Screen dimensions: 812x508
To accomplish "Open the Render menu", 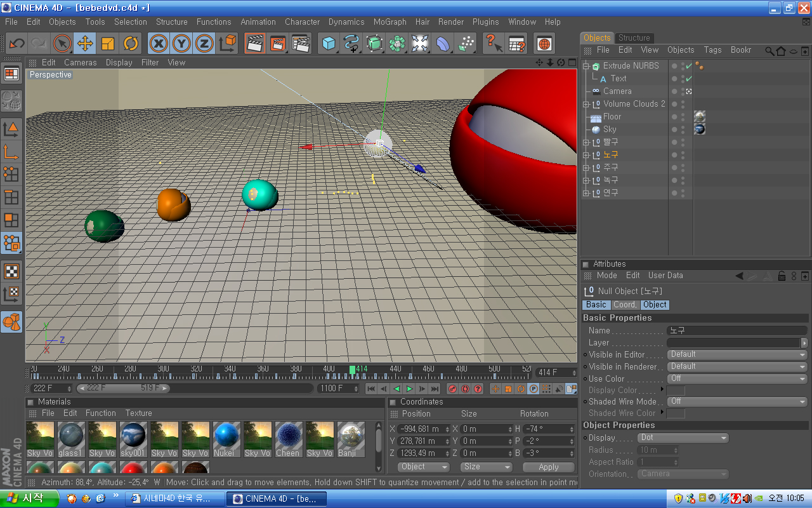I will pos(451,22).
